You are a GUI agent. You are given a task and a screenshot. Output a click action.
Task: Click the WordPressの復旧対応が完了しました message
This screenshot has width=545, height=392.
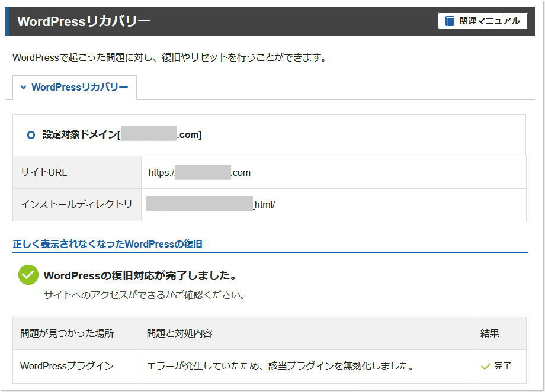140,275
